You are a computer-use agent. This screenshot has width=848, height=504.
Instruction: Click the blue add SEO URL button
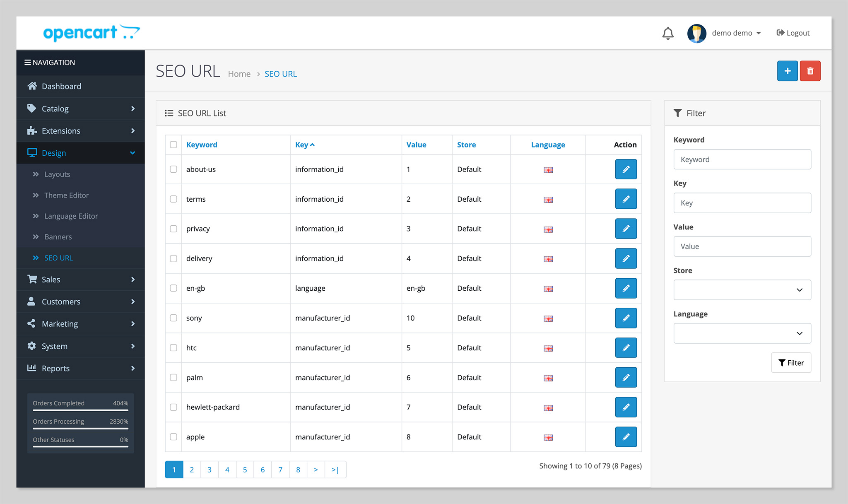(x=787, y=71)
